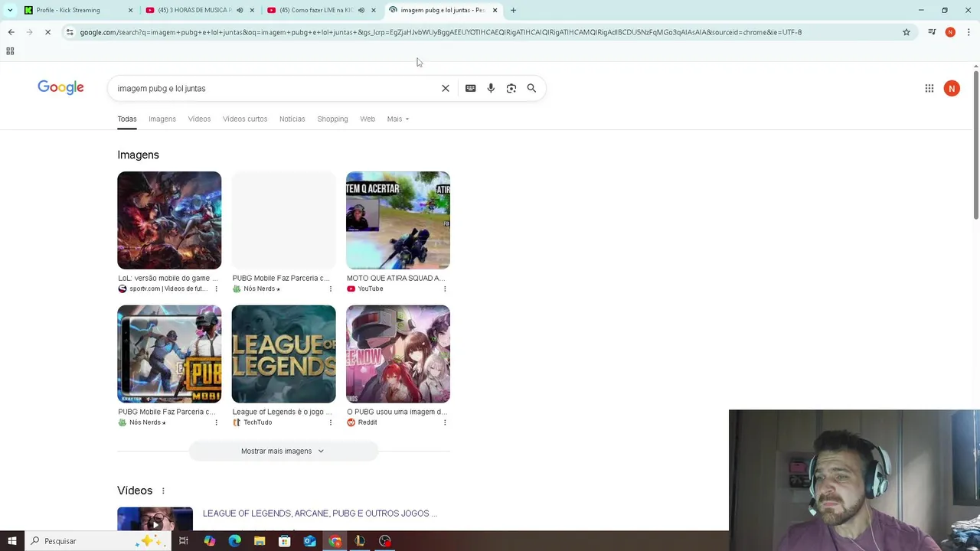
Task: Start voice search with the microphone icon
Action: [x=491, y=88]
